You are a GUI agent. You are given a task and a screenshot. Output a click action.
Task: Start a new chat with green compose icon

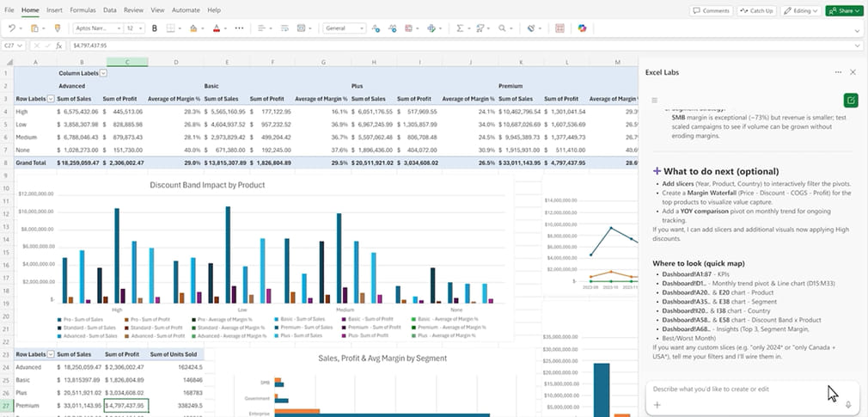[850, 100]
